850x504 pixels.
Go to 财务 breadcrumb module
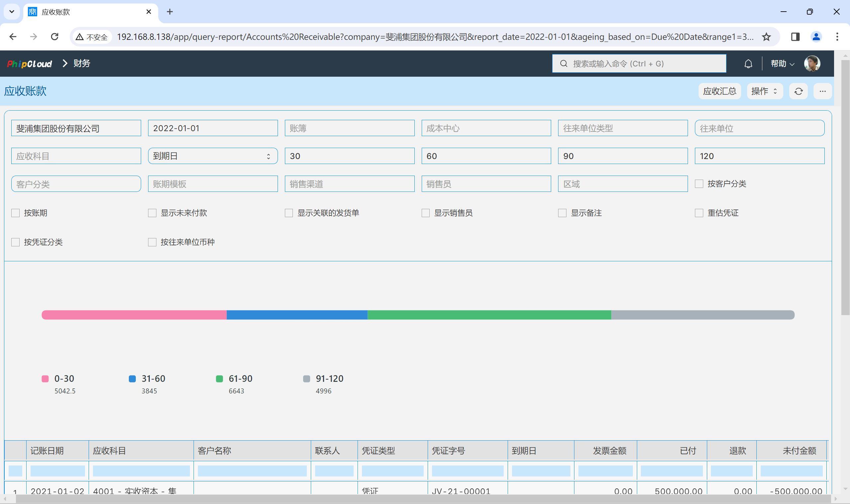(82, 63)
